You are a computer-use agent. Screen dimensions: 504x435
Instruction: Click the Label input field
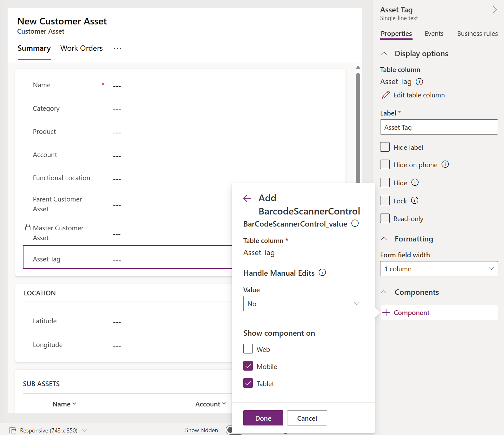439,127
